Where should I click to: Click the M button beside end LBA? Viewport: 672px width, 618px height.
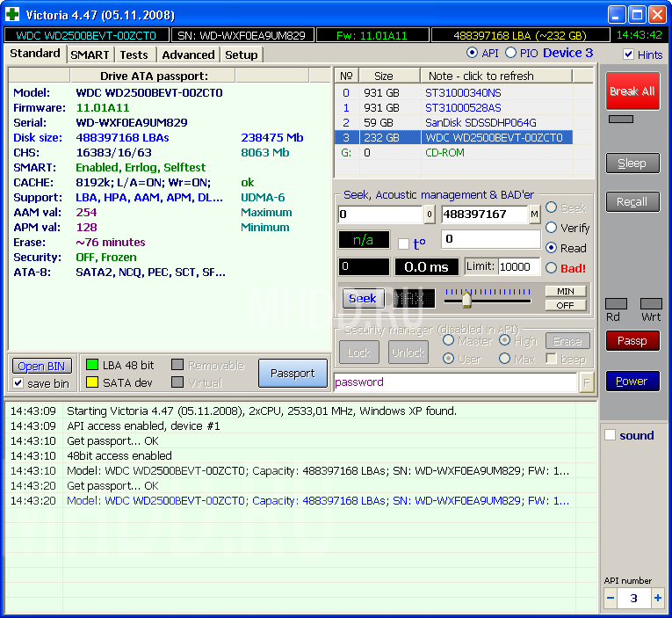pos(534,214)
